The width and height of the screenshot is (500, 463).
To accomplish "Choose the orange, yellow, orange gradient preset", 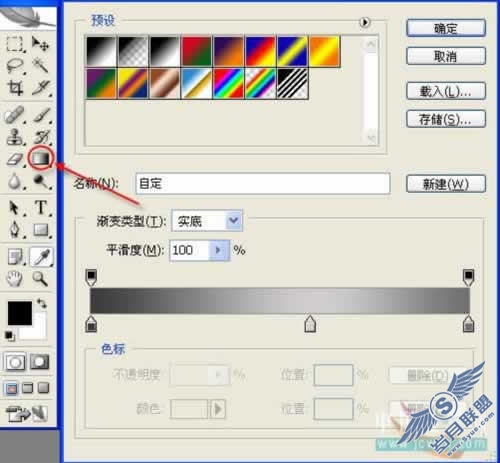I will tap(324, 51).
